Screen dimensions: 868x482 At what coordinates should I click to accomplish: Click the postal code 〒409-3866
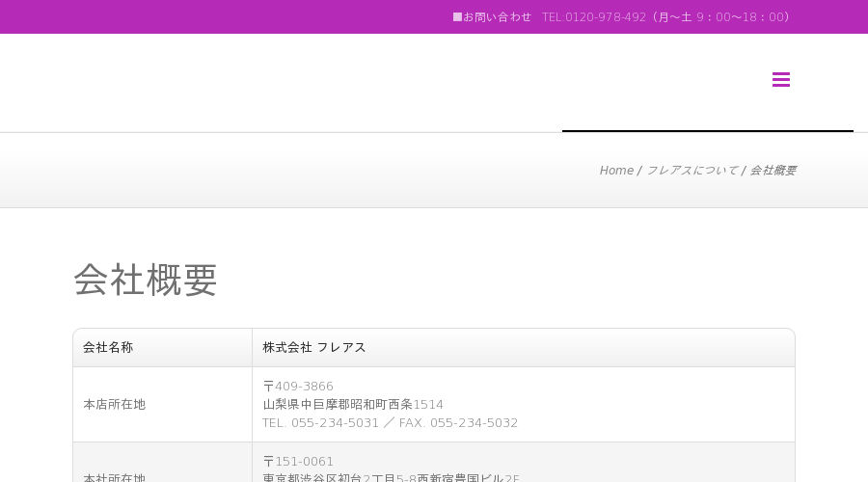(x=298, y=387)
